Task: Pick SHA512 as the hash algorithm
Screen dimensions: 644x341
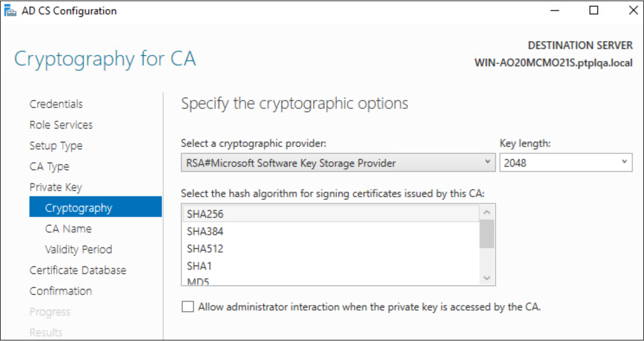Action: tap(330, 249)
